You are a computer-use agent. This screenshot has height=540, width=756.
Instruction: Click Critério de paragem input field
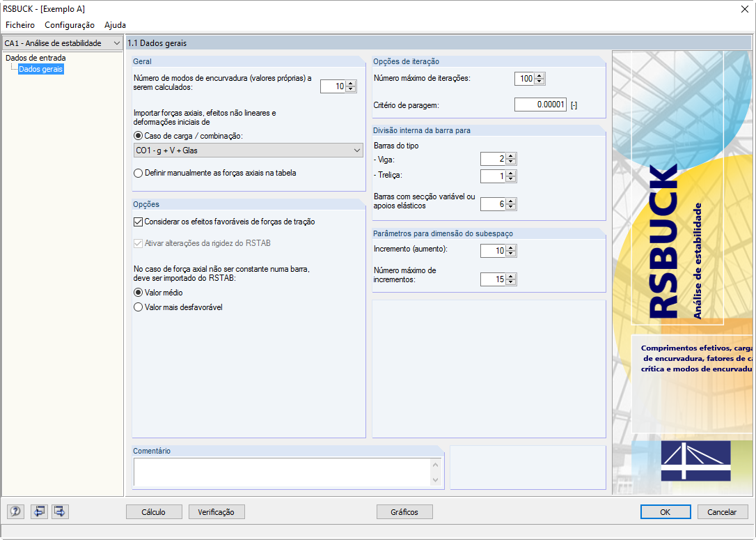coord(540,105)
